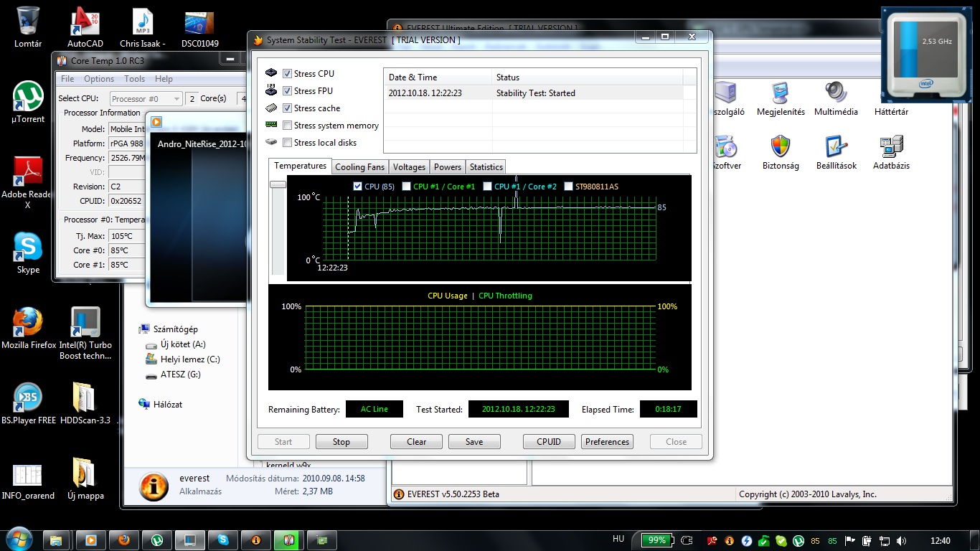The image size is (980, 551).
Task: Open the AutoCAD desktop shortcut
Action: point(85,27)
